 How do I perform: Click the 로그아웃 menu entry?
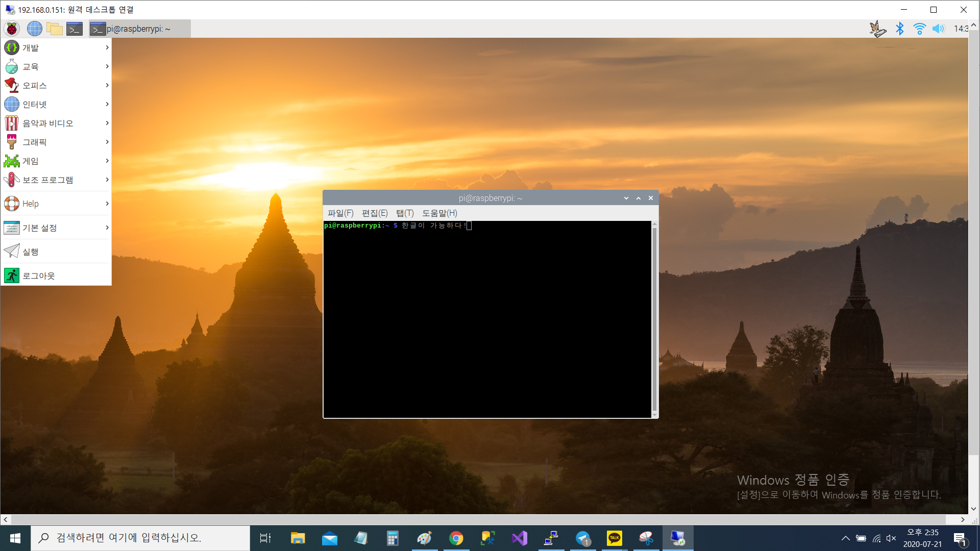point(39,275)
